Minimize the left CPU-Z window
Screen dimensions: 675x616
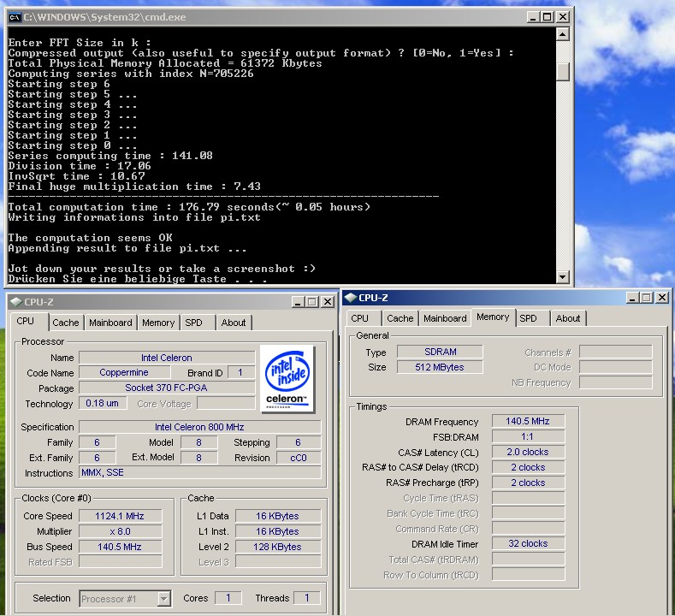coord(298,302)
